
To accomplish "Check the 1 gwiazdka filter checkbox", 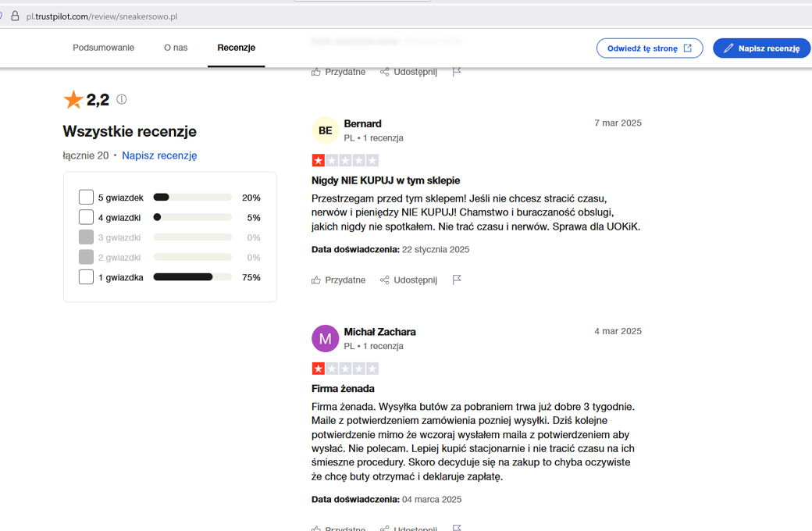I will pos(86,277).
